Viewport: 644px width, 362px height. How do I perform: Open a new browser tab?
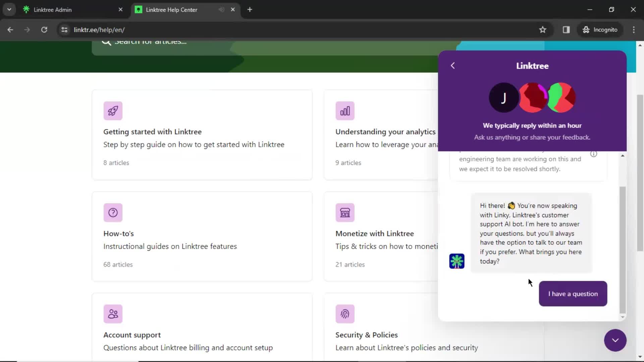250,10
